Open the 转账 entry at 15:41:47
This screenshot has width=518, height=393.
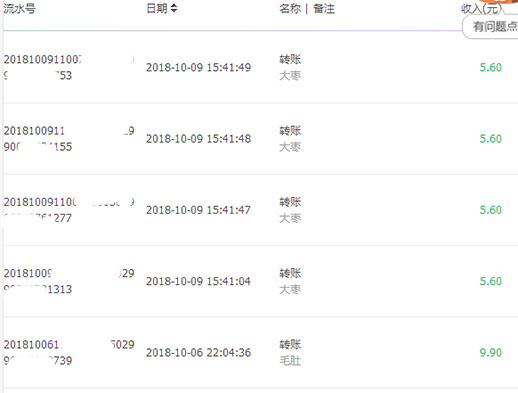point(290,202)
